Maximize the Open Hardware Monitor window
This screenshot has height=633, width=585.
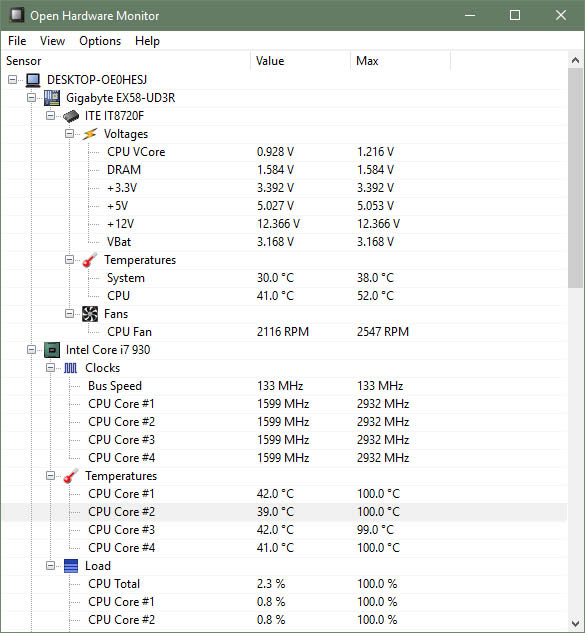coord(515,15)
